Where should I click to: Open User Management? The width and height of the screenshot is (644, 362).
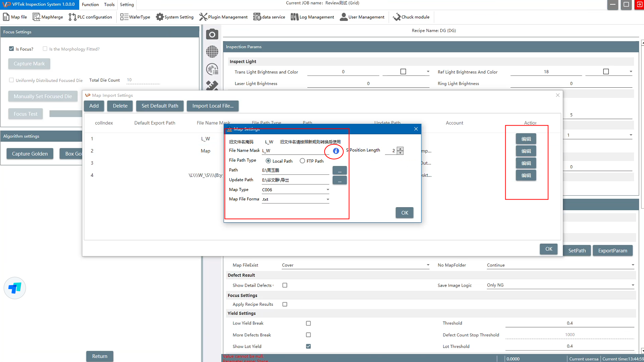[362, 17]
